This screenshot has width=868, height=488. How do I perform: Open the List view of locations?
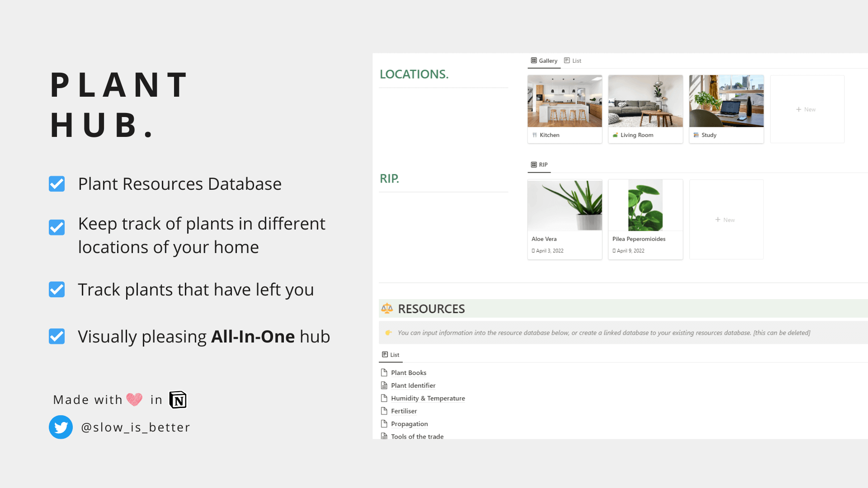(572, 61)
